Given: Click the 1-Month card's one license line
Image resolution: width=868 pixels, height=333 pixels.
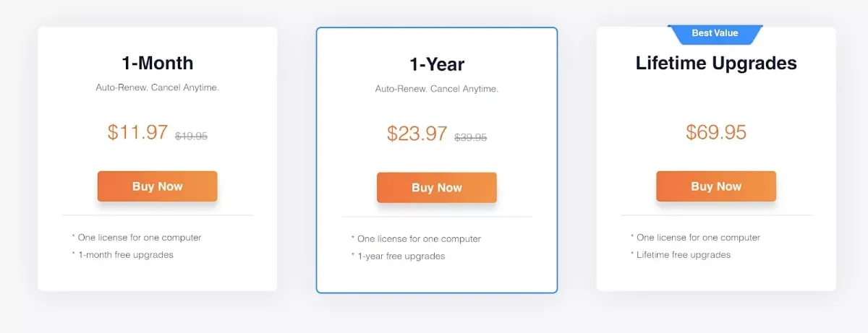Looking at the screenshot, I should [x=140, y=238].
